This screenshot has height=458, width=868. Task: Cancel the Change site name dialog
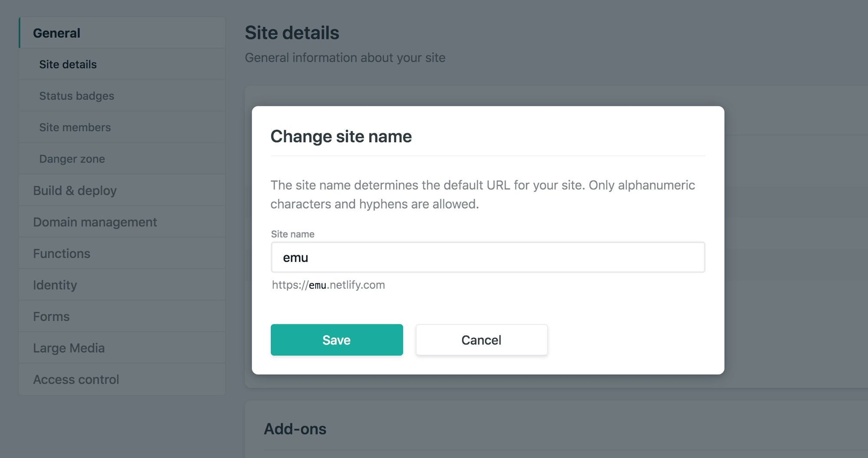pyautogui.click(x=481, y=340)
